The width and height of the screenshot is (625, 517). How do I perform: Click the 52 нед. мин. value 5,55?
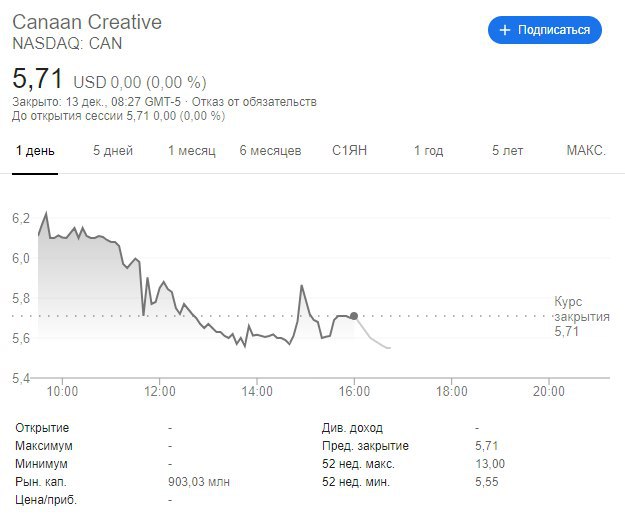coord(490,482)
